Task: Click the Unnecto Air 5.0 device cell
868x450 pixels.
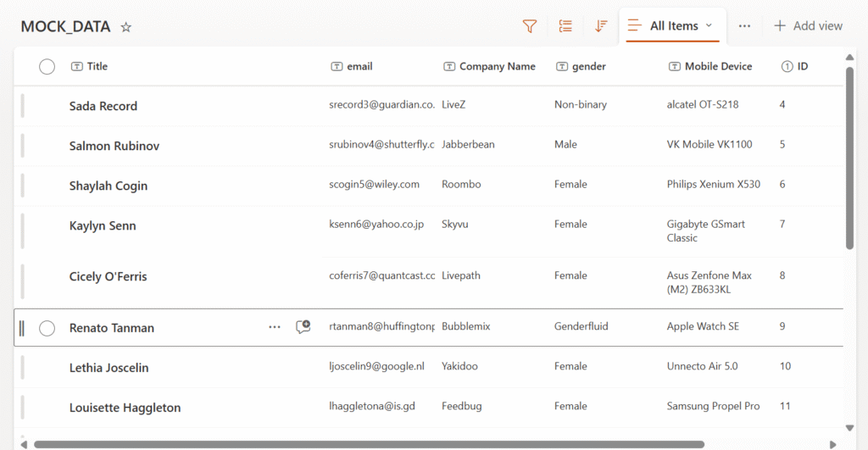Action: pos(702,366)
